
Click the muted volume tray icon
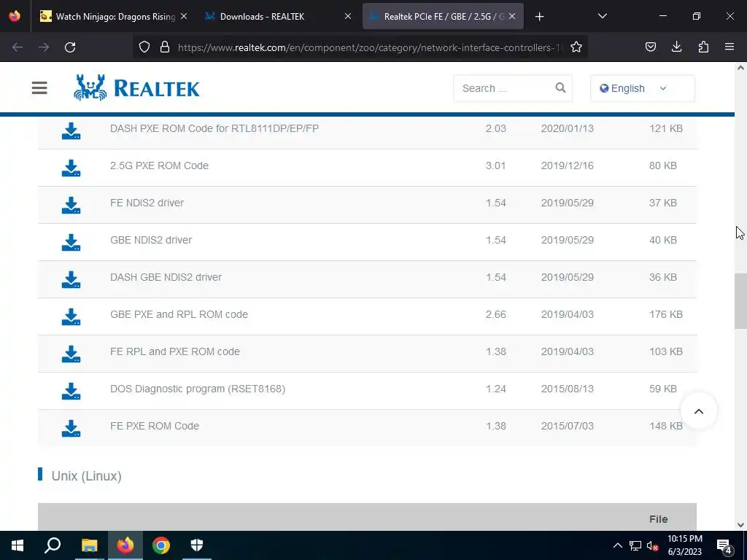click(x=652, y=545)
